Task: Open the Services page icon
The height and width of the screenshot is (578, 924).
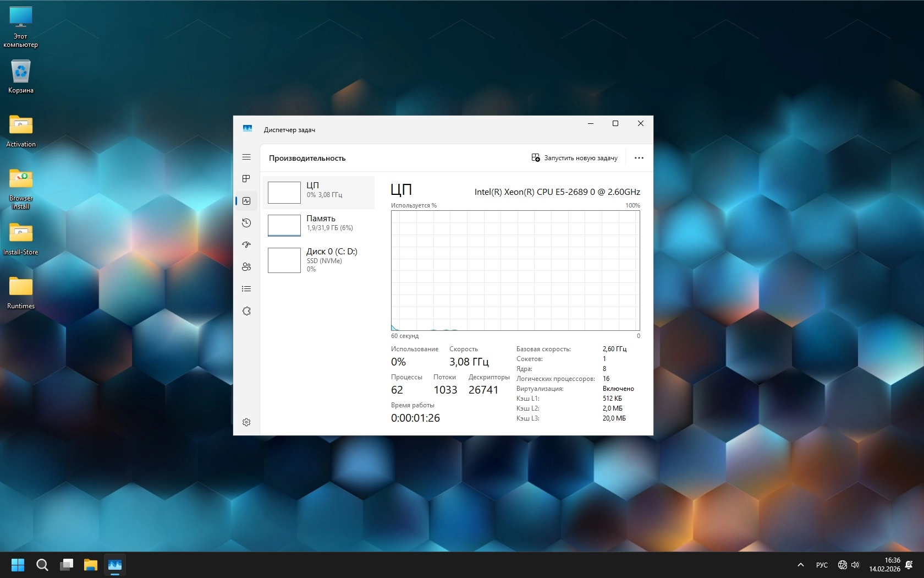Action: pyautogui.click(x=246, y=311)
